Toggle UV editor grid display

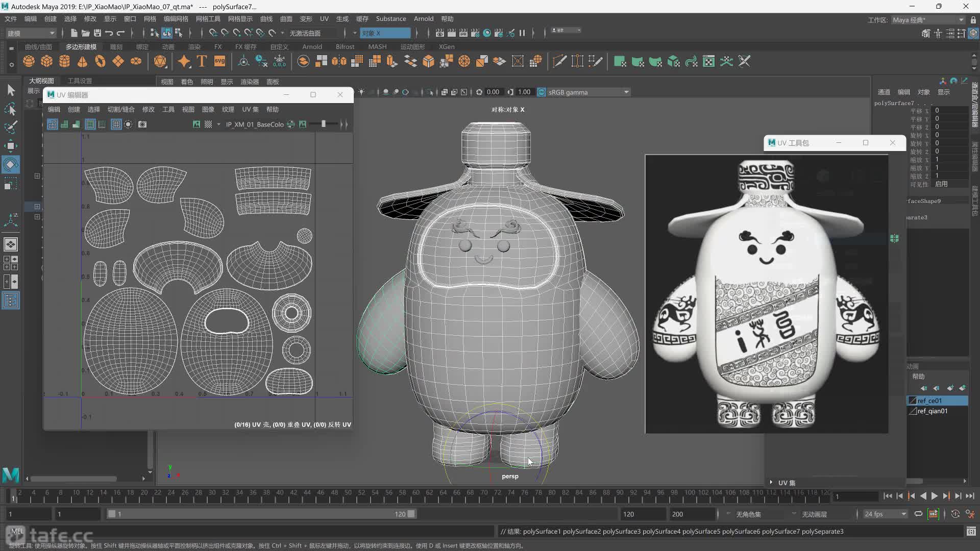pos(116,124)
